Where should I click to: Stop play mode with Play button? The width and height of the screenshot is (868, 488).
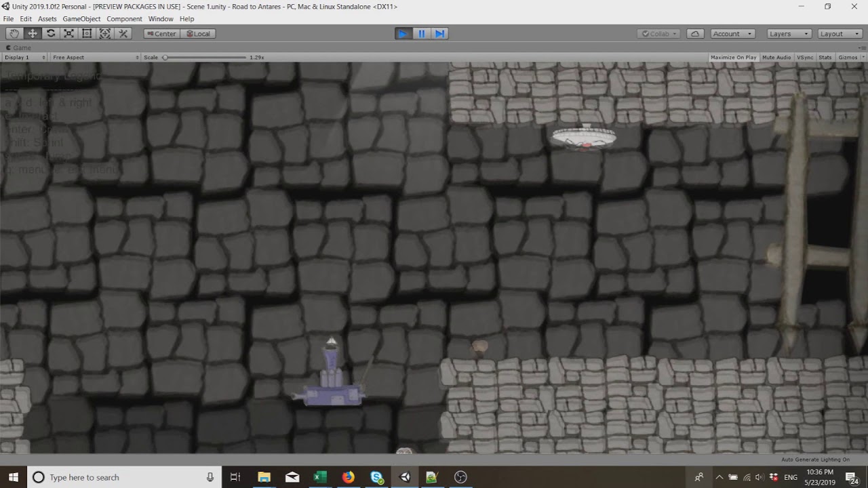pos(403,33)
